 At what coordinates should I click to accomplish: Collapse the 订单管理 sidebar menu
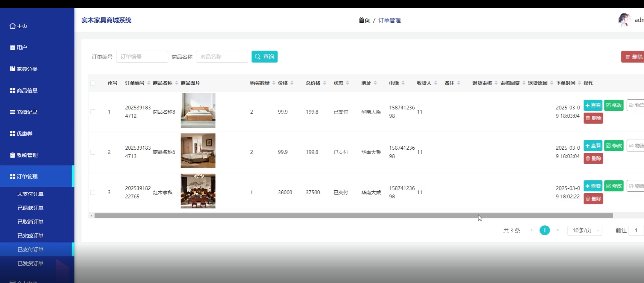point(27,176)
